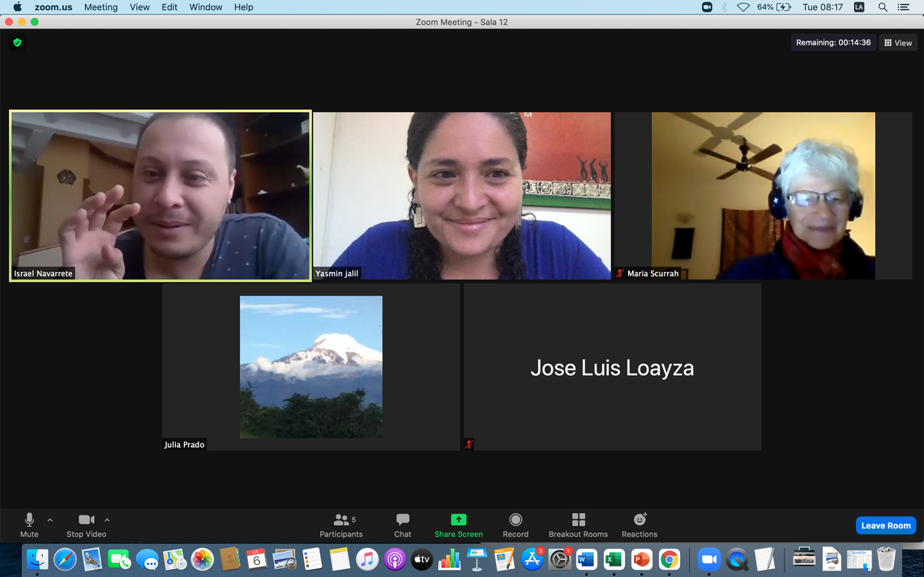Viewport: 924px width, 577px height.
Task: Open Spotlight search in the menu bar
Action: [x=883, y=7]
